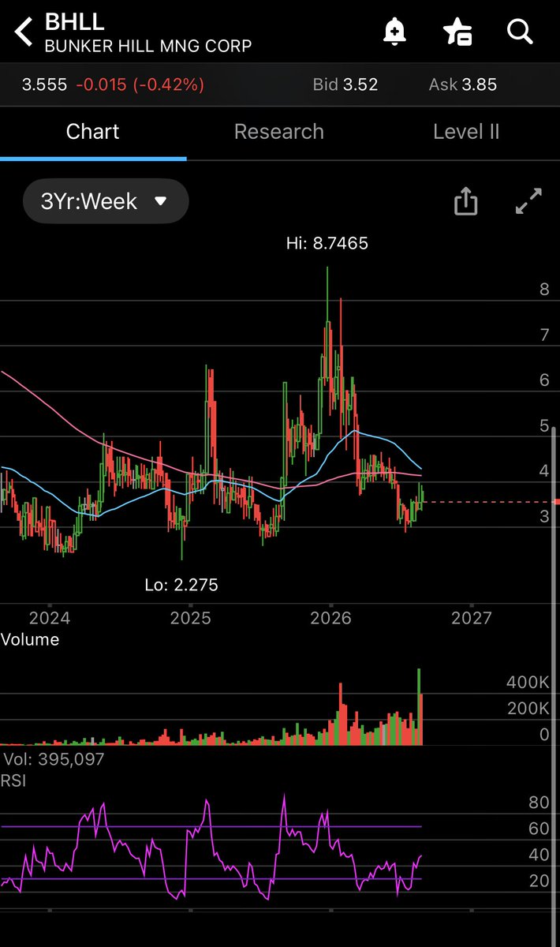
Task: Switch to the Research tab
Action: [279, 132]
